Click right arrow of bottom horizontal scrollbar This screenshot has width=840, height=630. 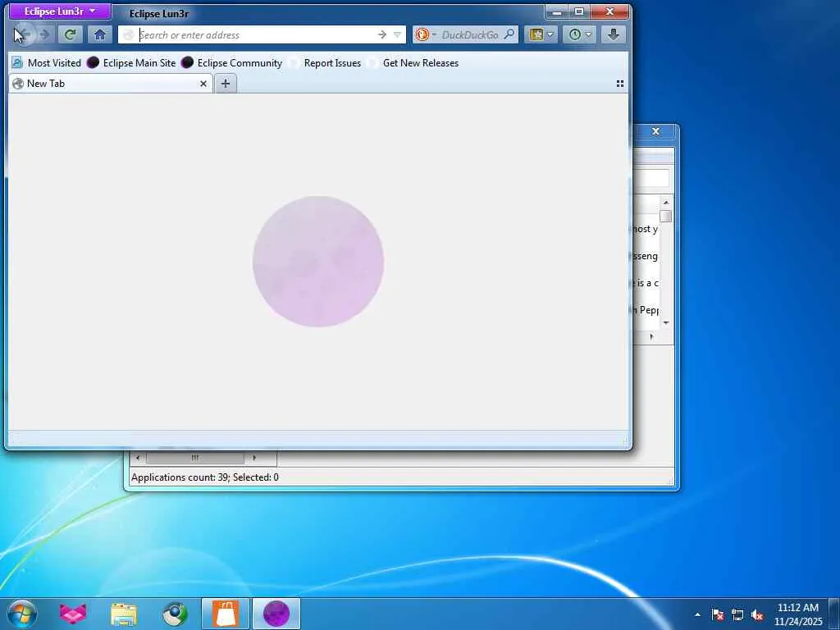tap(254, 458)
